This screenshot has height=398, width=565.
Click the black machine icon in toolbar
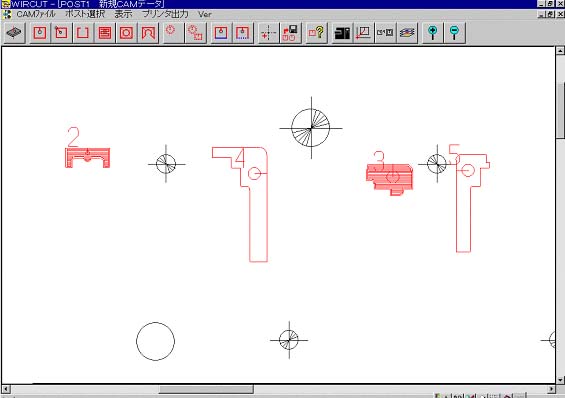click(342, 33)
